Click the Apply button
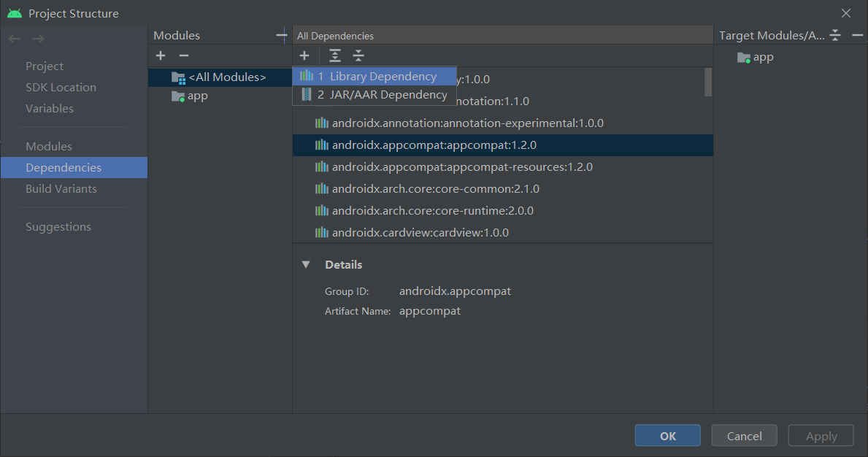 coord(821,435)
